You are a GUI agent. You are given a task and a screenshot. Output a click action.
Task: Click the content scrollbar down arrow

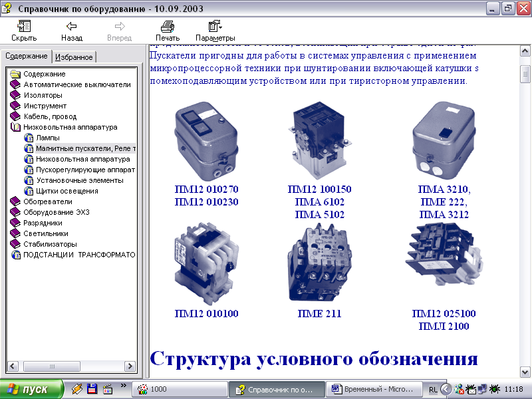pos(525,372)
